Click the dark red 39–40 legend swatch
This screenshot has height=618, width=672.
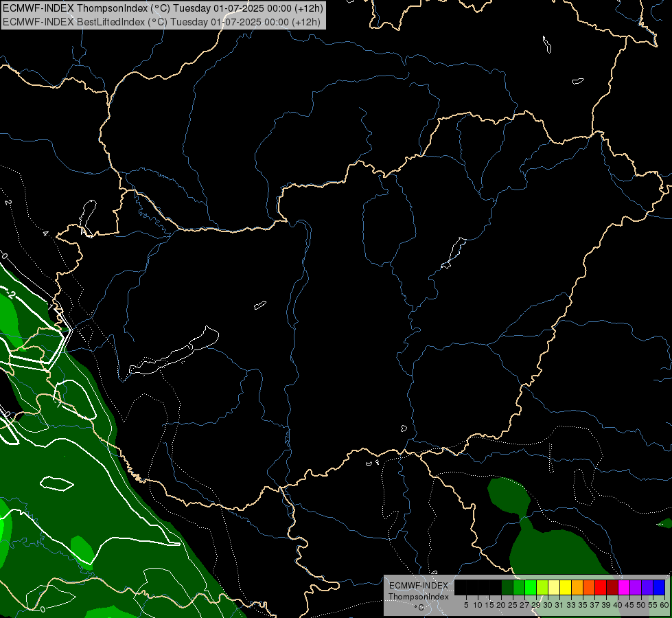pos(612,588)
